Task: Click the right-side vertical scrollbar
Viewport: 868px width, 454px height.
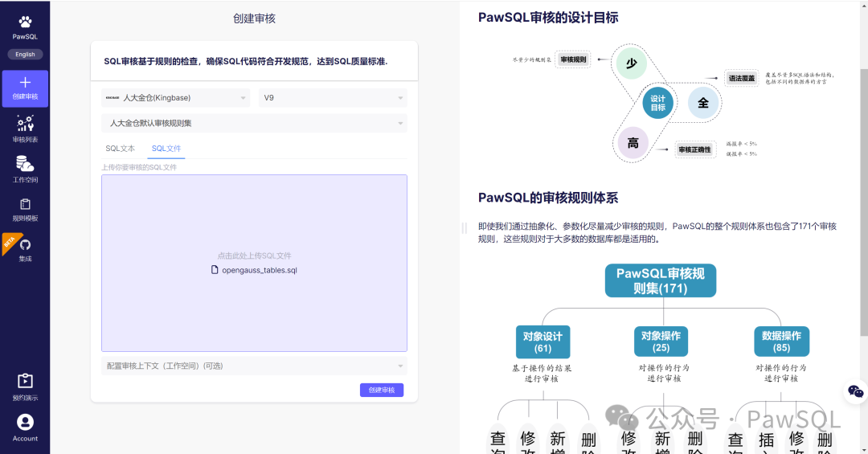Action: (864, 202)
